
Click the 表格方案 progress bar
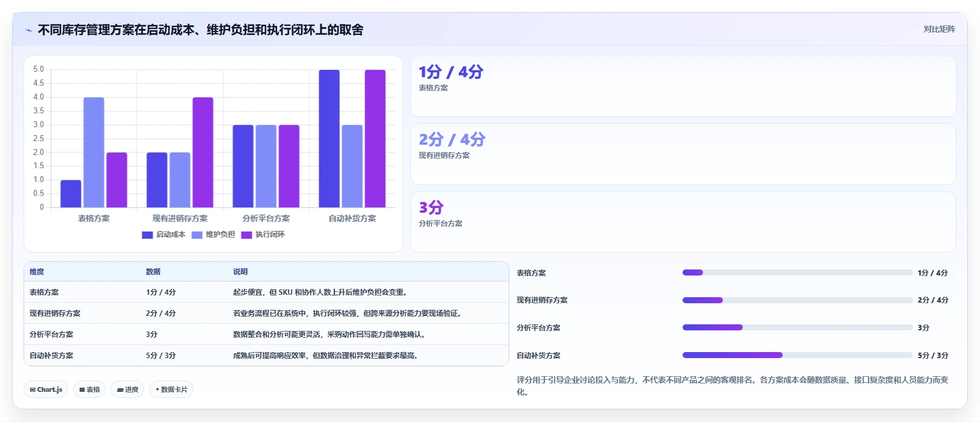click(x=797, y=272)
